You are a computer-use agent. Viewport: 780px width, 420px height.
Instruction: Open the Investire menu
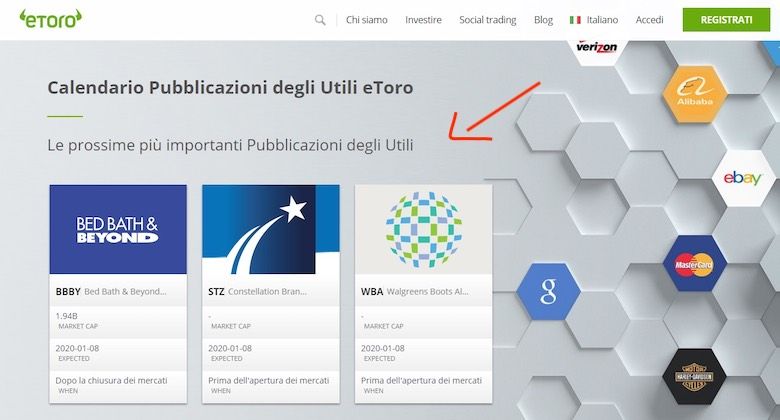pyautogui.click(x=423, y=20)
